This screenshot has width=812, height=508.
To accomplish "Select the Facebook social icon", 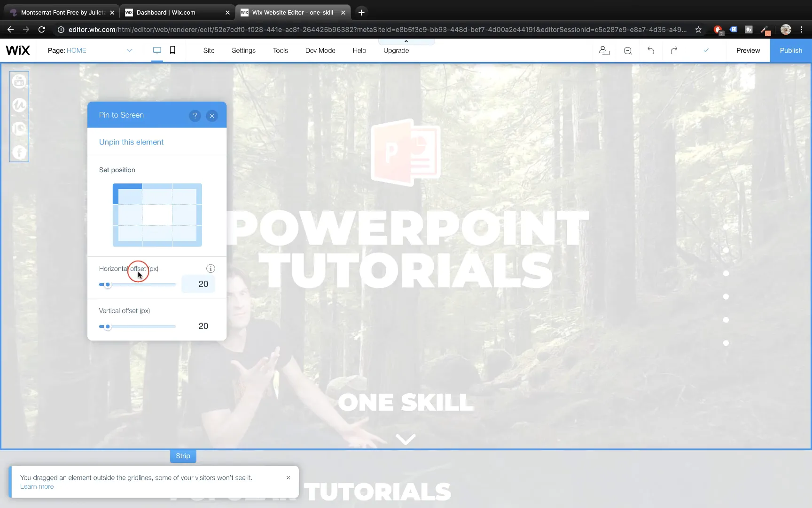I will click(19, 152).
